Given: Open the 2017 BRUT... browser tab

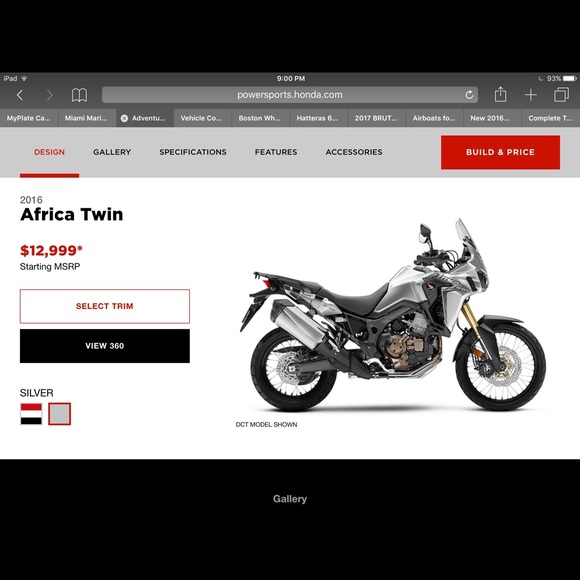Looking at the screenshot, I should tap(375, 118).
